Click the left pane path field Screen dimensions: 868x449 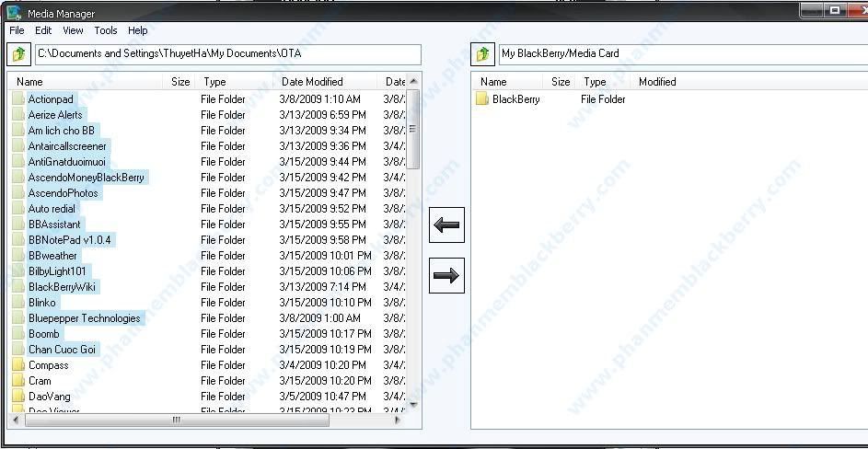[x=228, y=54]
